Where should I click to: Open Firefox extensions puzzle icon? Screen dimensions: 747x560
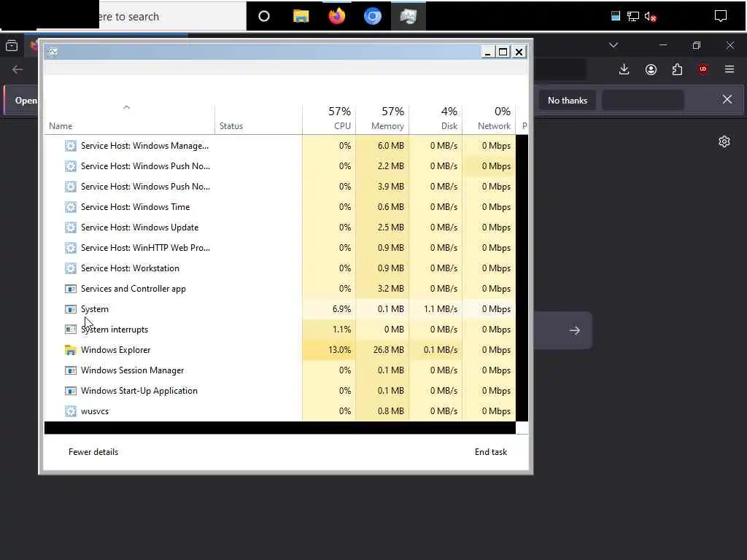pos(677,69)
